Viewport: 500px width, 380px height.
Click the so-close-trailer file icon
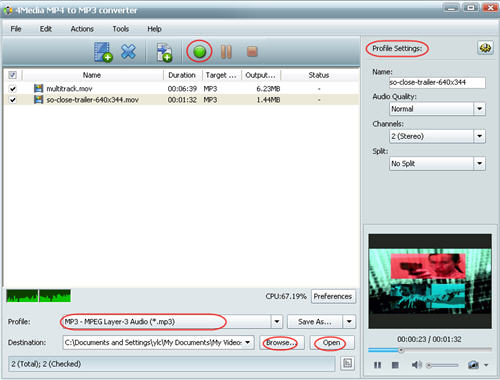(x=39, y=99)
